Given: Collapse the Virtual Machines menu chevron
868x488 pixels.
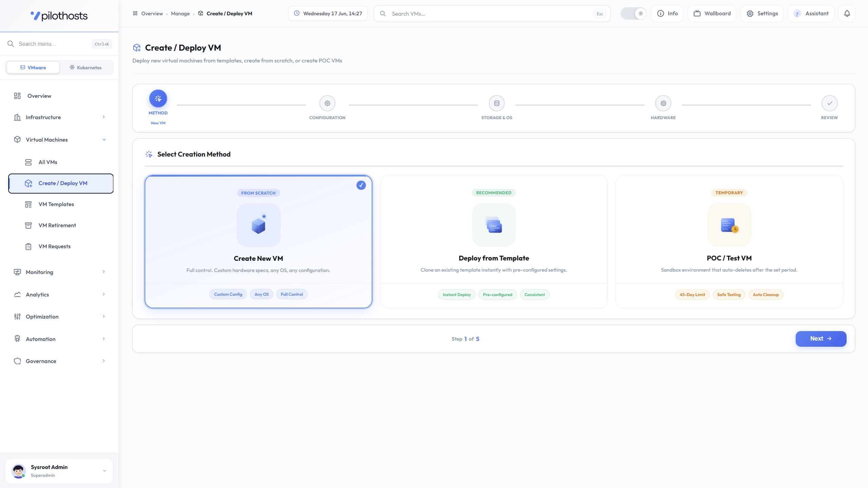Looking at the screenshot, I should [104, 140].
